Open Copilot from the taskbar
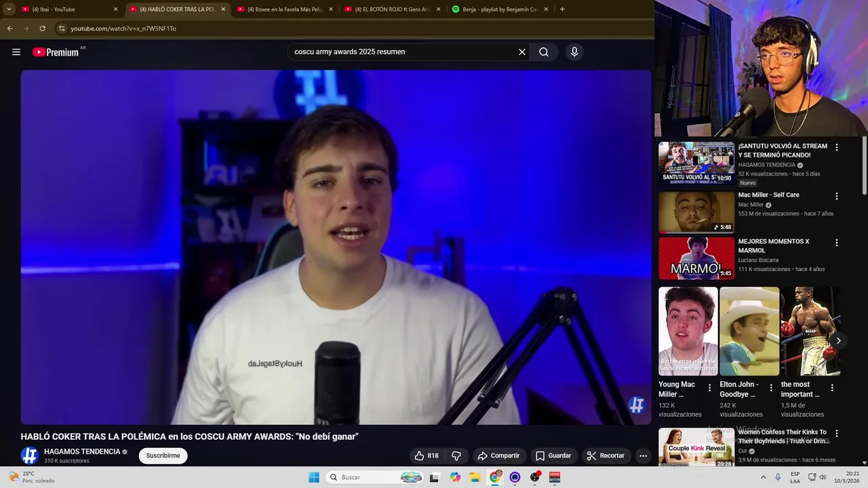The height and width of the screenshot is (488, 868). tap(455, 477)
